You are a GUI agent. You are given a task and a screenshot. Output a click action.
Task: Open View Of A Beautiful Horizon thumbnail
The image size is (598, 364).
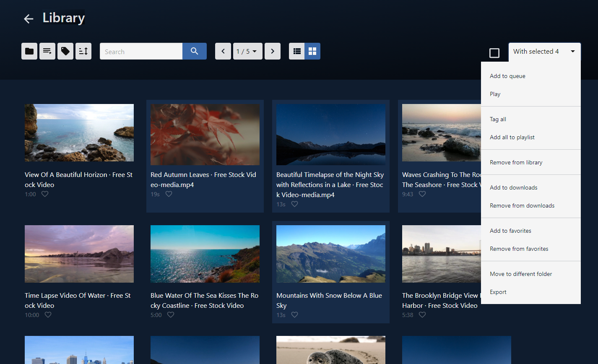click(79, 133)
